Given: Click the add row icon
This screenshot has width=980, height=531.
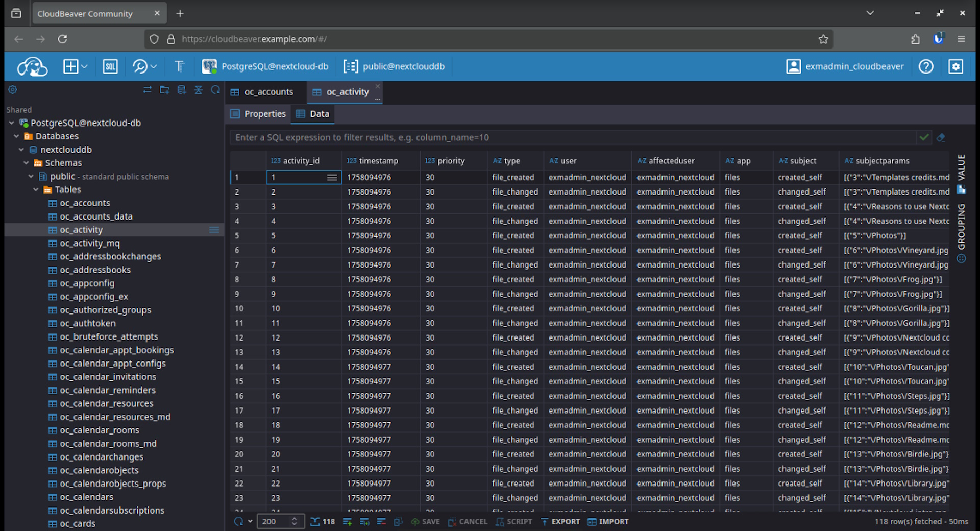Looking at the screenshot, I should pos(348,521).
